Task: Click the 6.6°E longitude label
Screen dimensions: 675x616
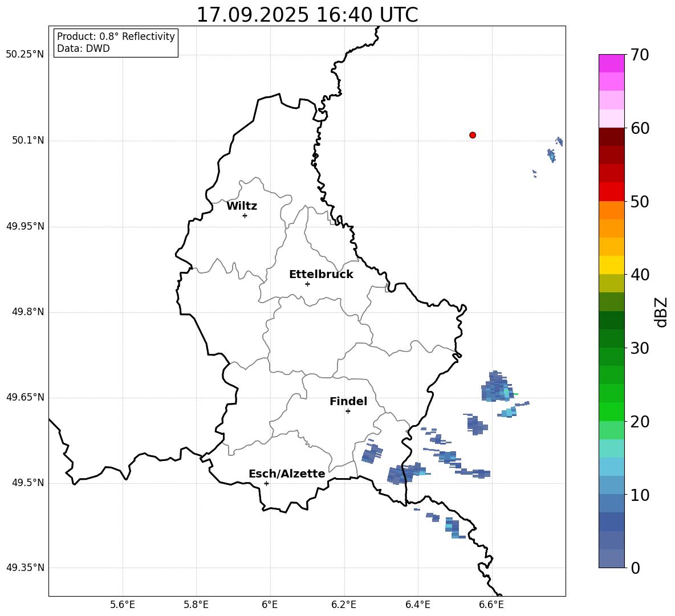Action: click(x=491, y=605)
